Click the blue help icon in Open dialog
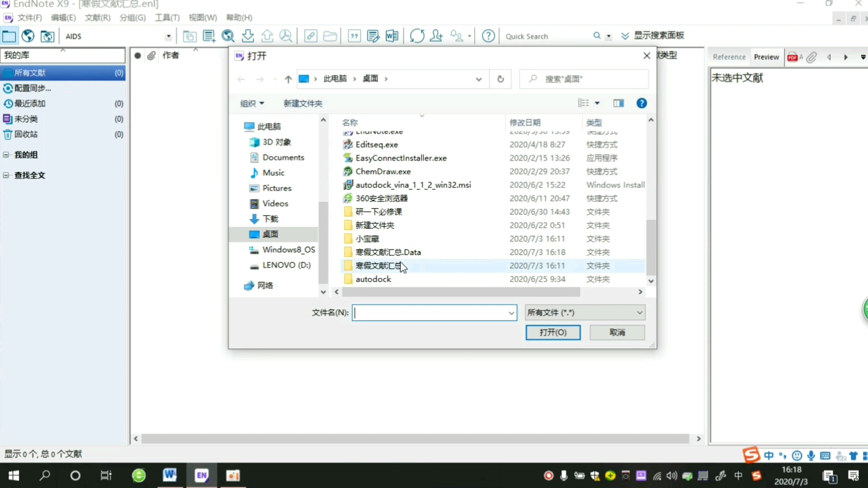868x488 pixels. 641,103
